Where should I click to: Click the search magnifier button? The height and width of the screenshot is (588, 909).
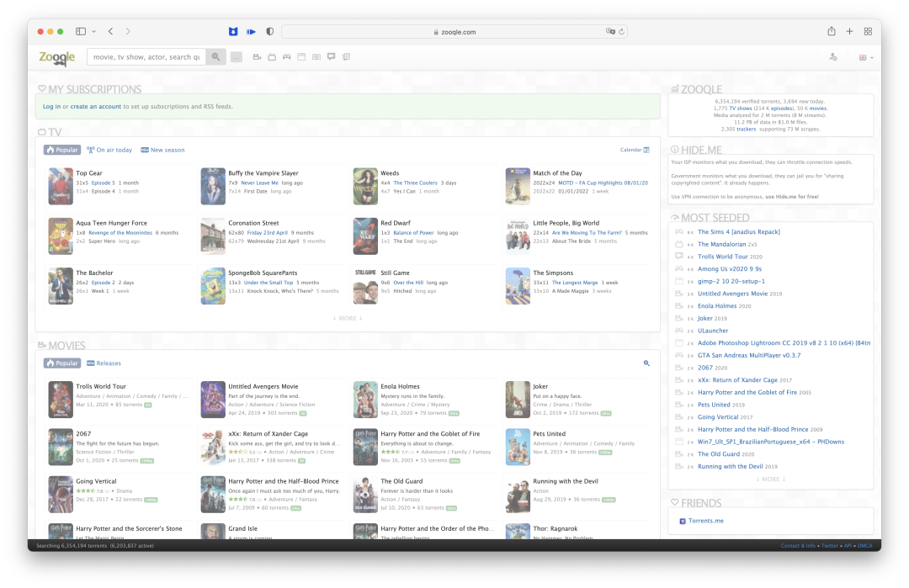[x=215, y=56]
